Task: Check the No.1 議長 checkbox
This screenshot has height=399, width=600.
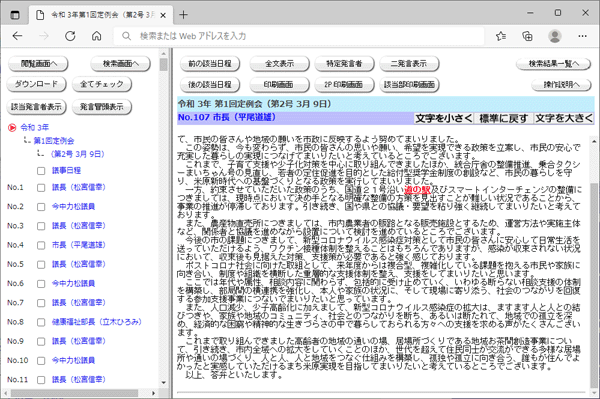Action: [x=41, y=188]
